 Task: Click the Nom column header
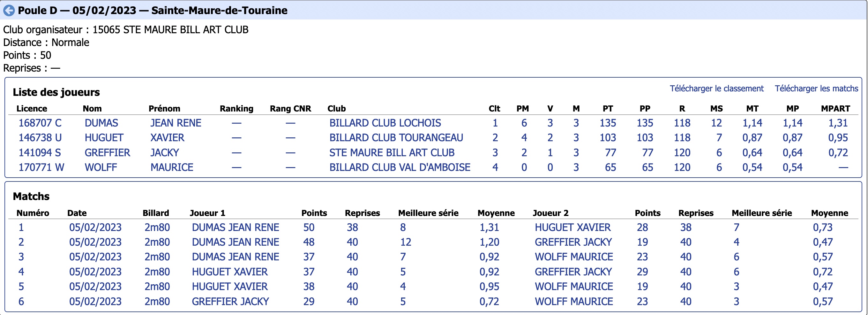pos(92,109)
